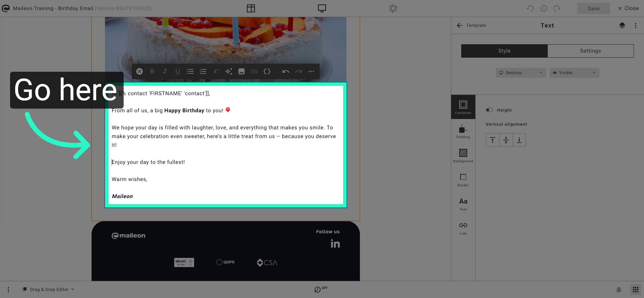Align content vertically to bottom
The width and height of the screenshot is (644, 298).
(519, 140)
